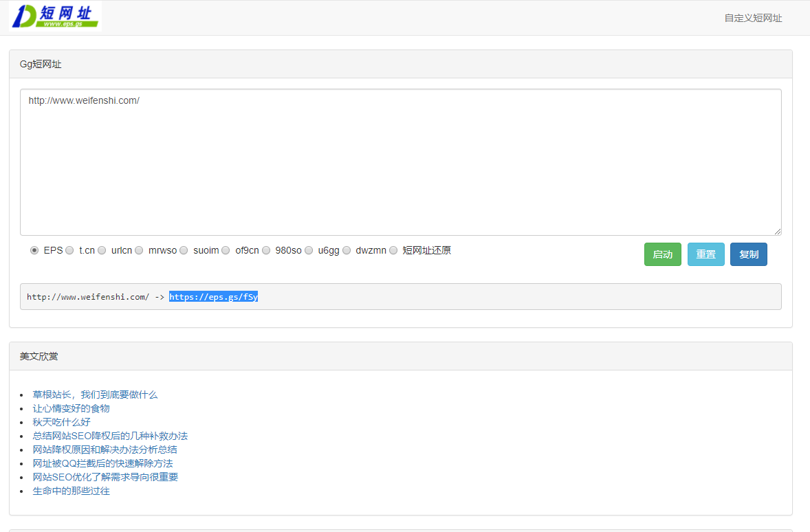Open article 生命中的那些过往

71,491
